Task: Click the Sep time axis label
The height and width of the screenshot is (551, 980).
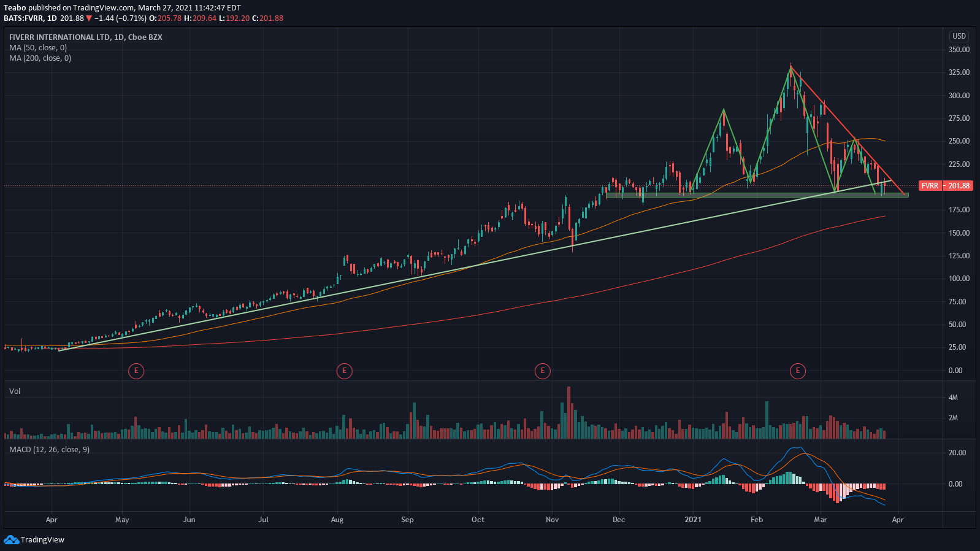Action: pyautogui.click(x=407, y=520)
